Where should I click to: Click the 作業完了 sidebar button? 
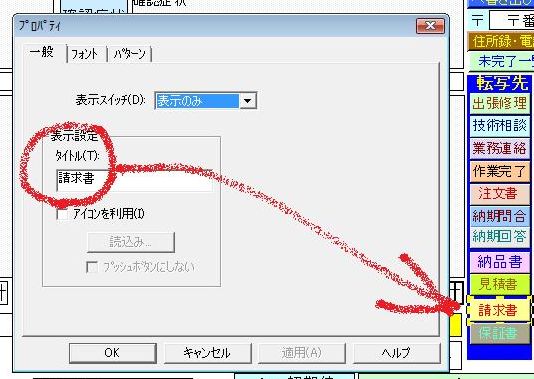coord(499,171)
